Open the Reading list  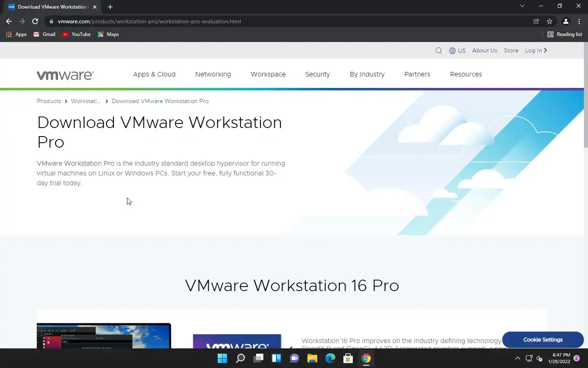(x=565, y=34)
